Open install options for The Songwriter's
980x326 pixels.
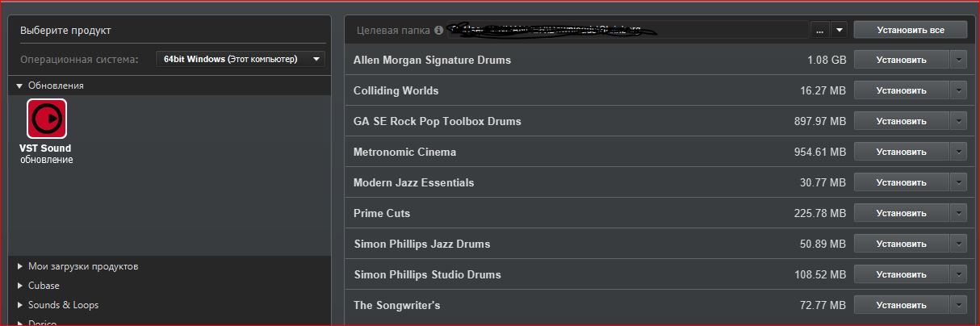click(958, 305)
